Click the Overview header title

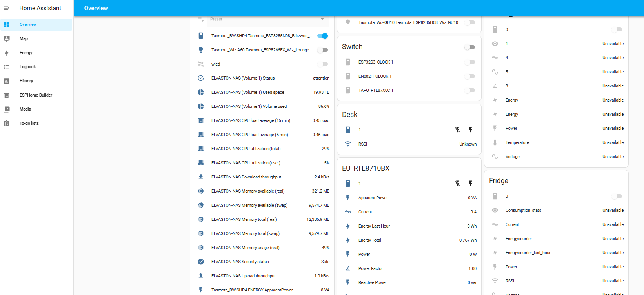coord(96,8)
